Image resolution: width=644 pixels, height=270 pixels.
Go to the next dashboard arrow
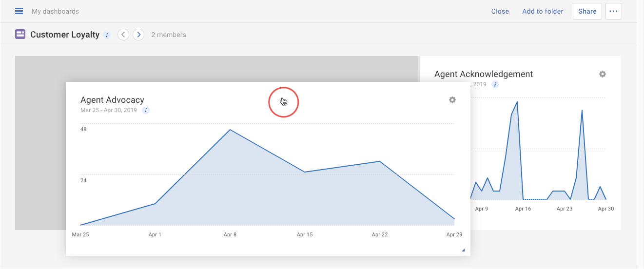139,35
